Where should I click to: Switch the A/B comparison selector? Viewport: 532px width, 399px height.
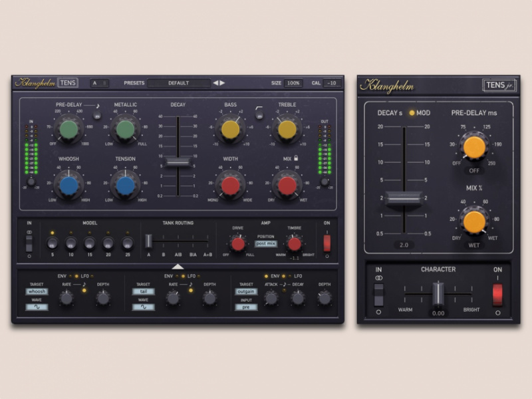[99, 82]
